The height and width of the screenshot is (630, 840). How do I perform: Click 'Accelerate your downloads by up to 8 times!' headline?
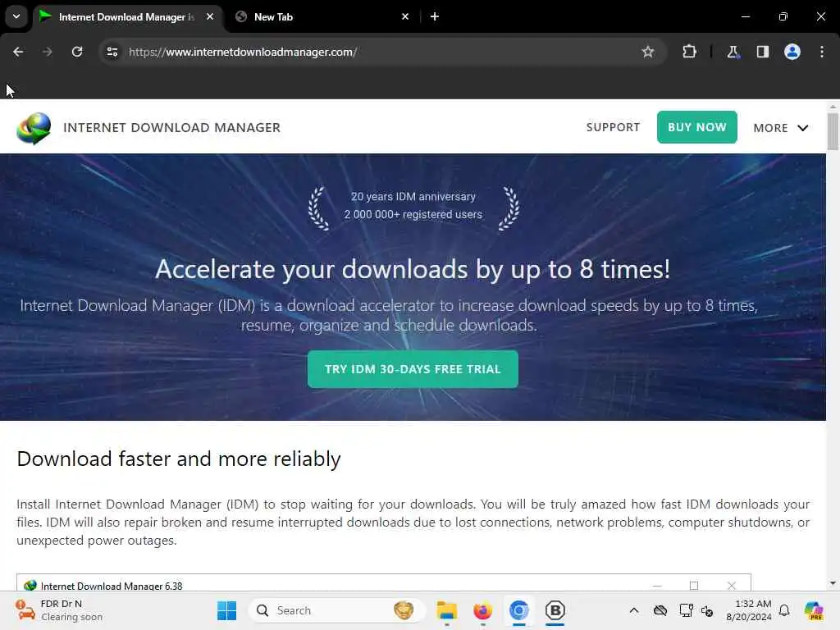[413, 269]
